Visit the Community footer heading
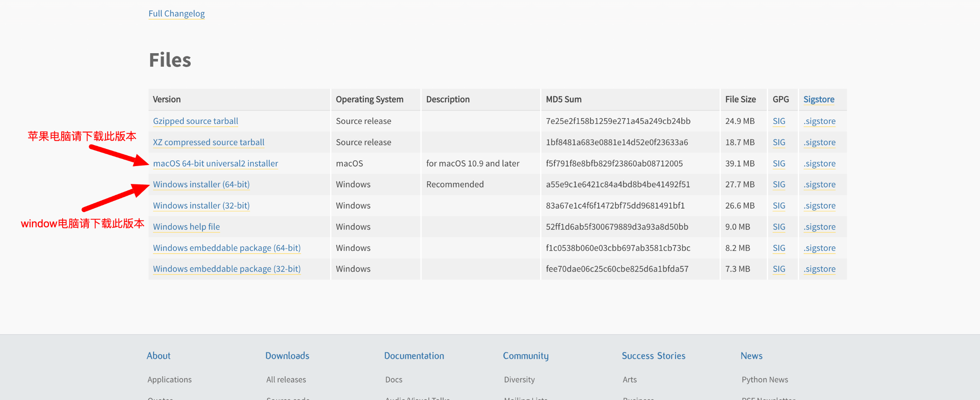Viewport: 980px width, 400px height. [525, 356]
